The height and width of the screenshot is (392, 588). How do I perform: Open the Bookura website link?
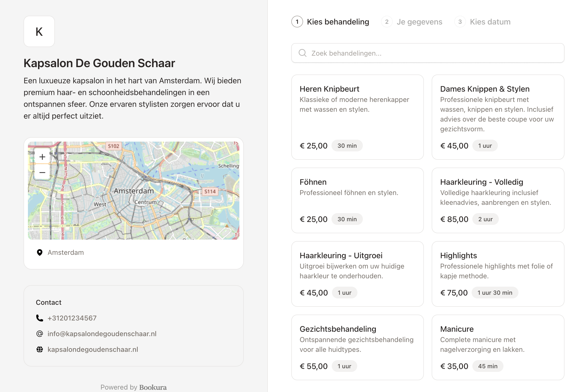point(153,387)
